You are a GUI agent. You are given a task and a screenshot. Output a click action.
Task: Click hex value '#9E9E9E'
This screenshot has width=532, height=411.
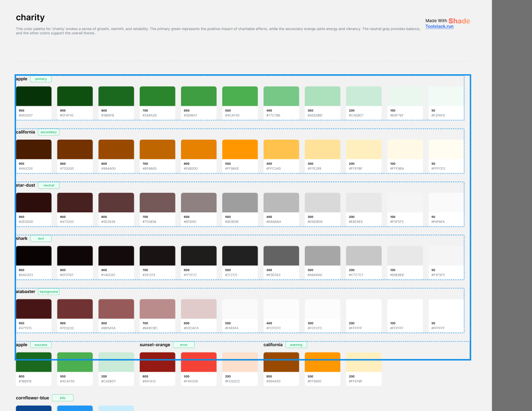coord(232,222)
